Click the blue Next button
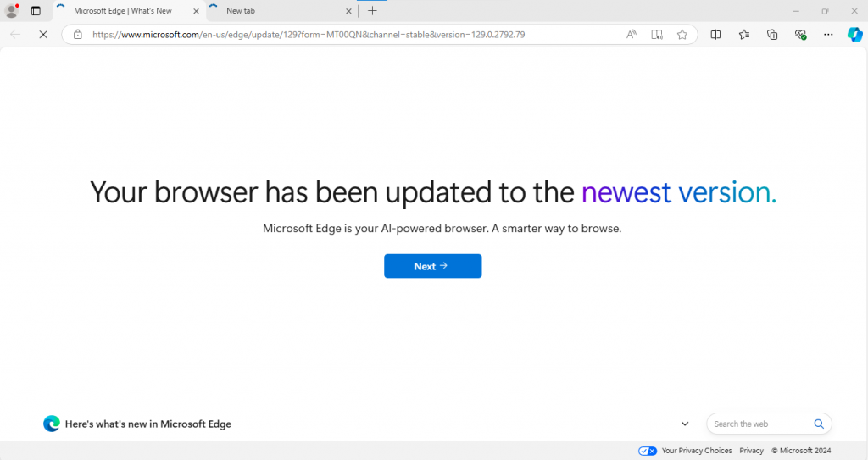Image resolution: width=868 pixels, height=460 pixels. pos(432,266)
